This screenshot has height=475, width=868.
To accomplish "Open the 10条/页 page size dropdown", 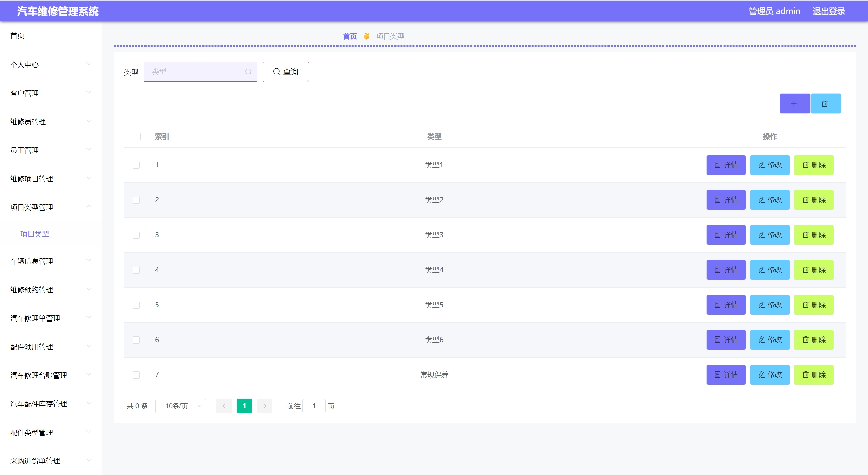I will (180, 406).
